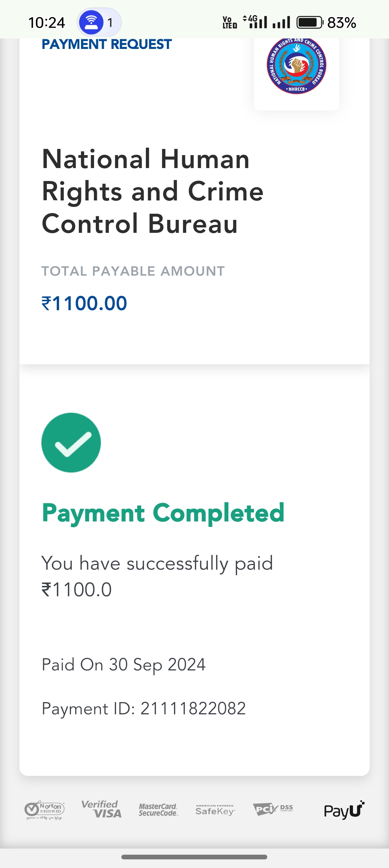Tap the total payable amount ₹1100.00
The image size is (389, 868).
coord(84,303)
